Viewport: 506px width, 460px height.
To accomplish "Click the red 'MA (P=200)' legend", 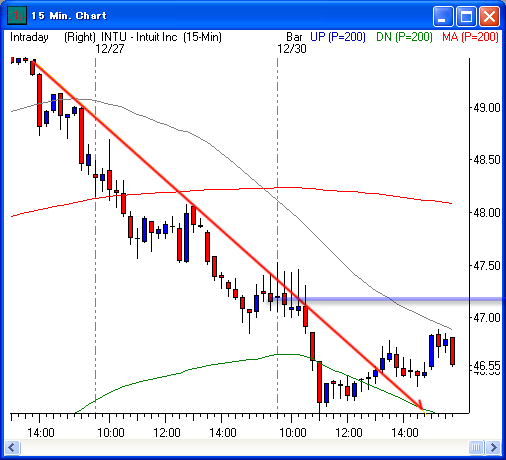I will pos(470,37).
